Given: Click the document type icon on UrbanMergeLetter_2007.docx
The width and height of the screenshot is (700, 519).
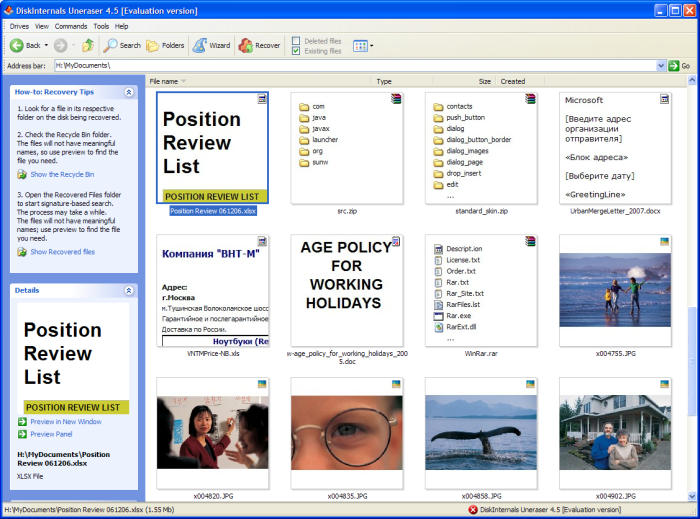Looking at the screenshot, I should [x=664, y=99].
